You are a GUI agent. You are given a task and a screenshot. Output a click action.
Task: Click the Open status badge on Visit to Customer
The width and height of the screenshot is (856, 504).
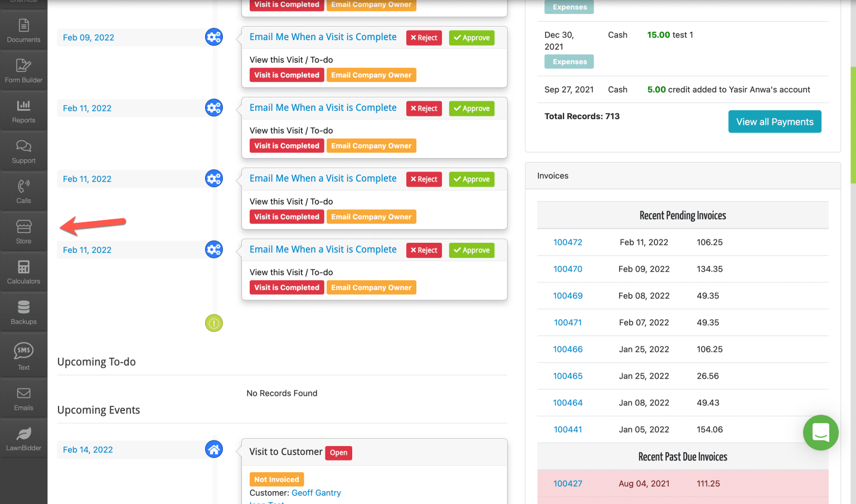338,453
